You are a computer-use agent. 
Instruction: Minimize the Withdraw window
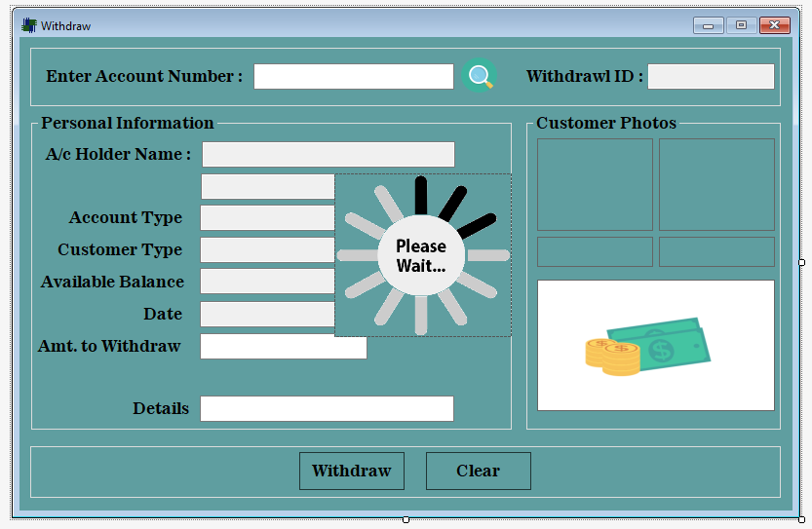click(709, 25)
